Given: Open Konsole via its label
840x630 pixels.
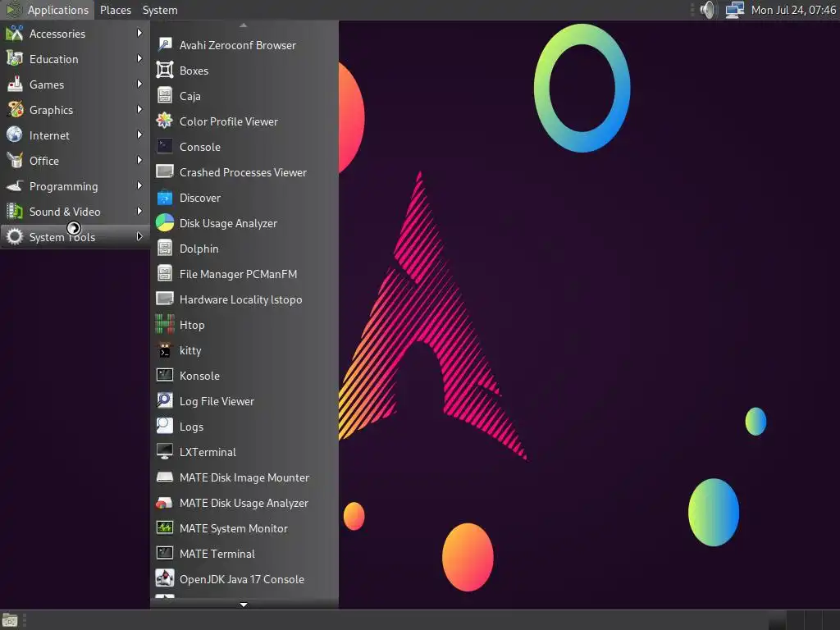Looking at the screenshot, I should [x=199, y=376].
